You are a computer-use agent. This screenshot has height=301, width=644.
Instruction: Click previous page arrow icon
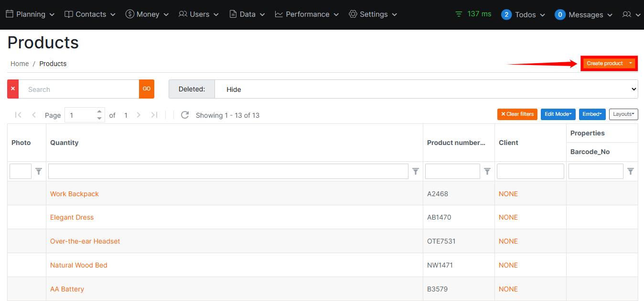tap(34, 115)
